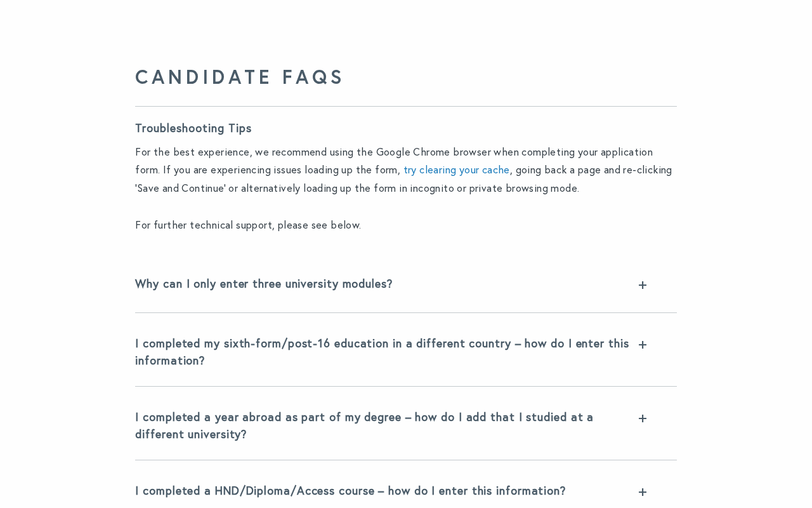The height and width of the screenshot is (508, 812).
Task: Open the "try clearing your cache" link
Action: pos(456,171)
